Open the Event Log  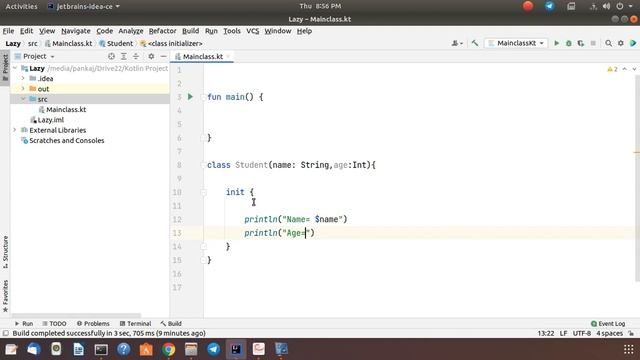pyautogui.click(x=608, y=324)
